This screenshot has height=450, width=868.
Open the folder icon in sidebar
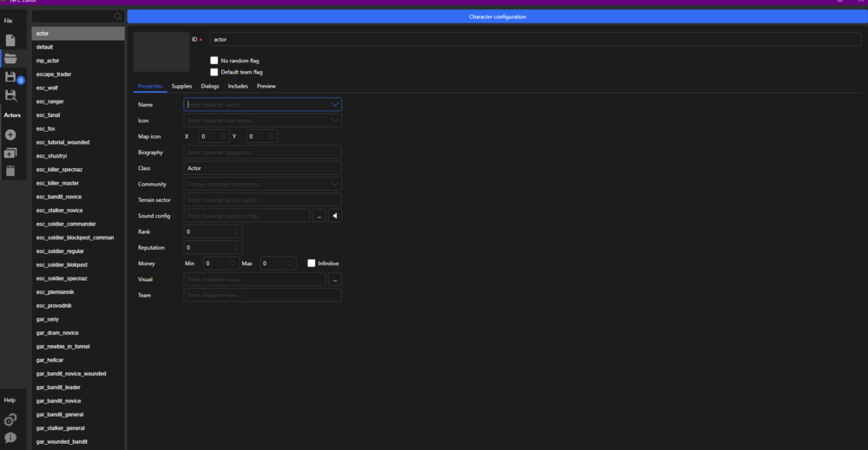(x=10, y=58)
